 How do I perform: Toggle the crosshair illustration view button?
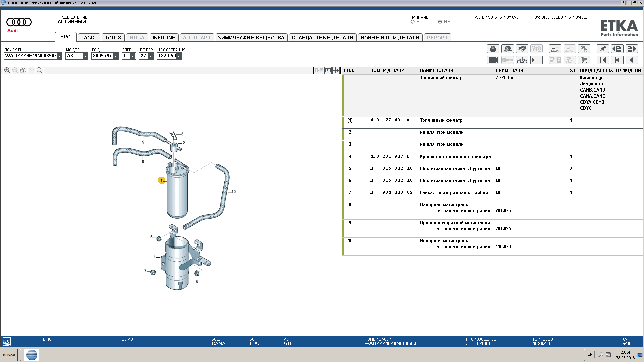(x=336, y=70)
